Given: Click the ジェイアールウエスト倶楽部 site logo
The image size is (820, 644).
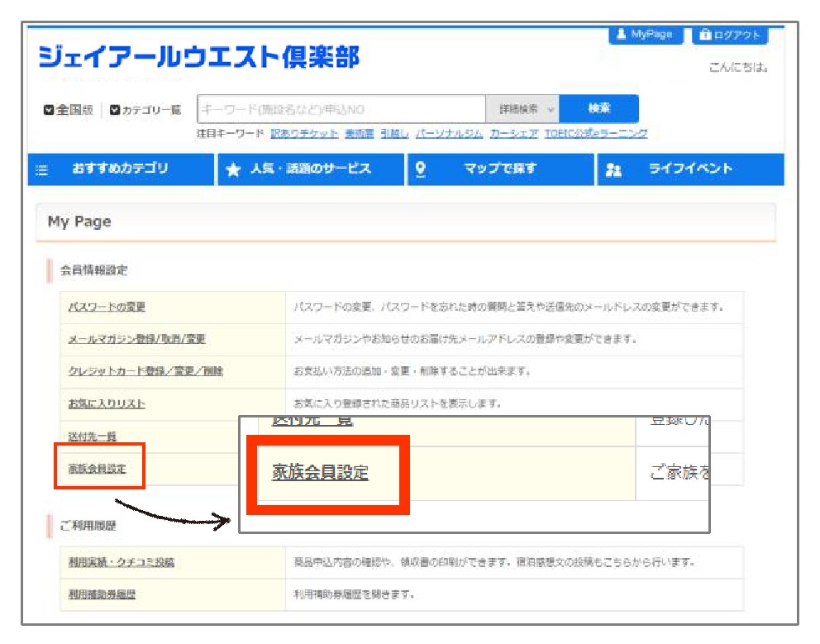Looking at the screenshot, I should click(198, 57).
